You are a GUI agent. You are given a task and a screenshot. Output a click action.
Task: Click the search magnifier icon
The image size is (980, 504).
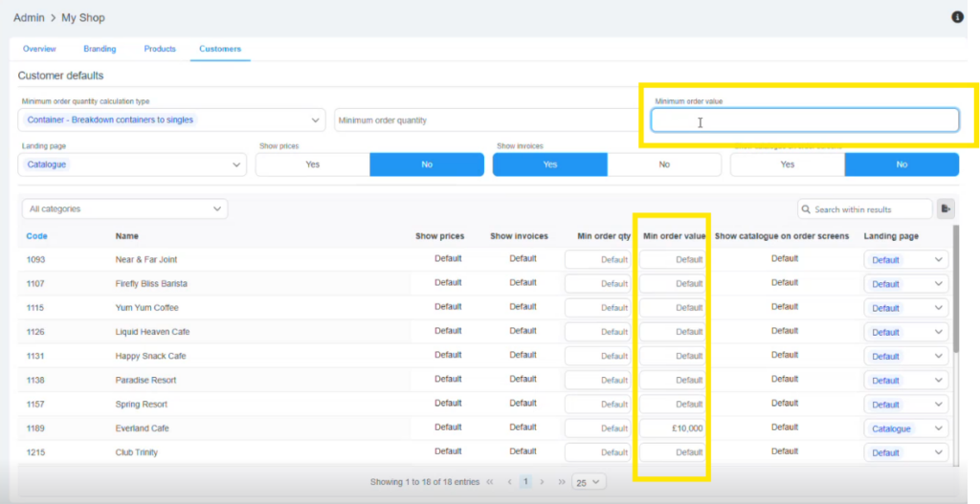click(806, 209)
